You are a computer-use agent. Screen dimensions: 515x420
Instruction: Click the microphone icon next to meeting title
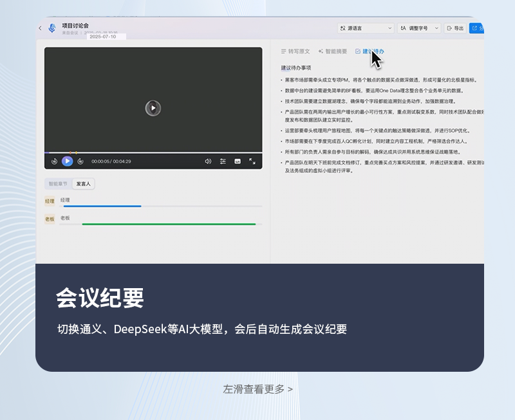point(52,28)
